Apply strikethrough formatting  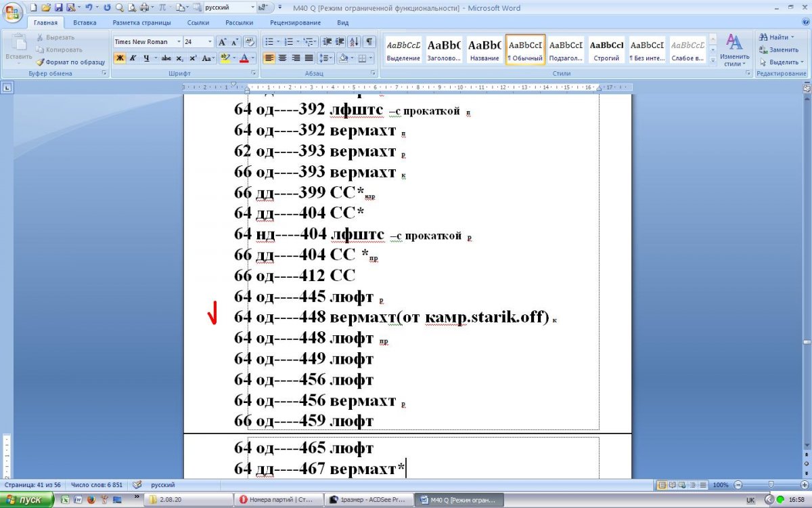(166, 58)
